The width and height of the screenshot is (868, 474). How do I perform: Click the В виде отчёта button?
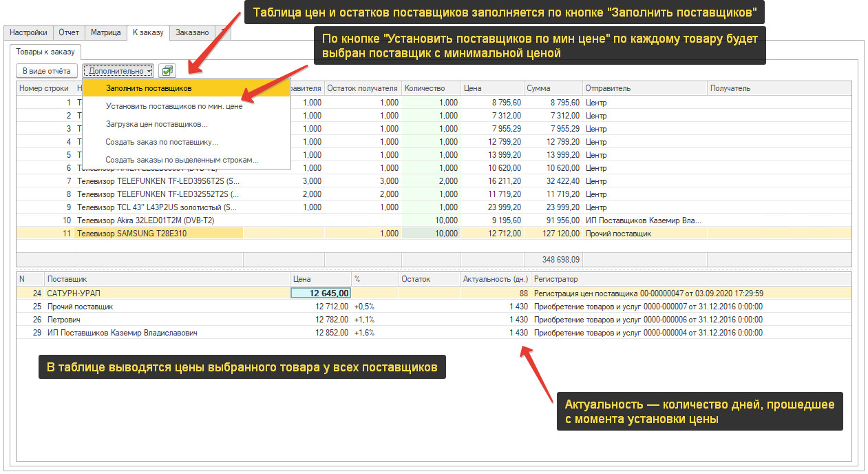pyautogui.click(x=46, y=70)
